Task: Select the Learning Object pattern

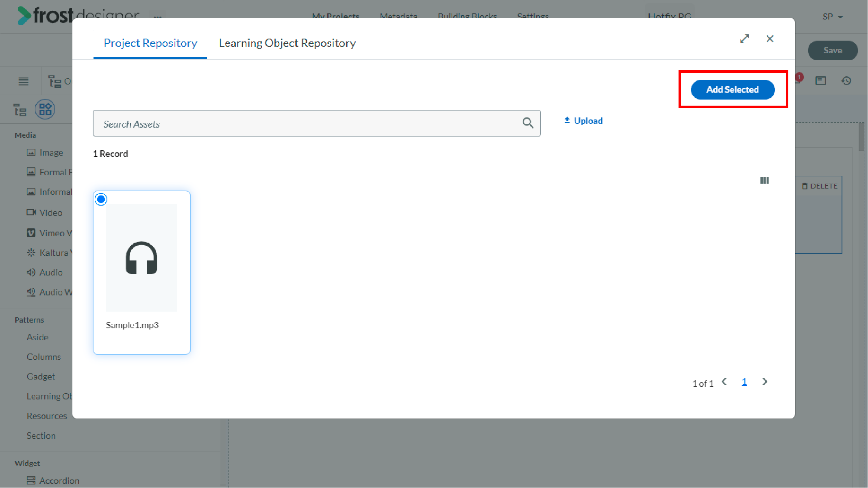Action: click(49, 396)
